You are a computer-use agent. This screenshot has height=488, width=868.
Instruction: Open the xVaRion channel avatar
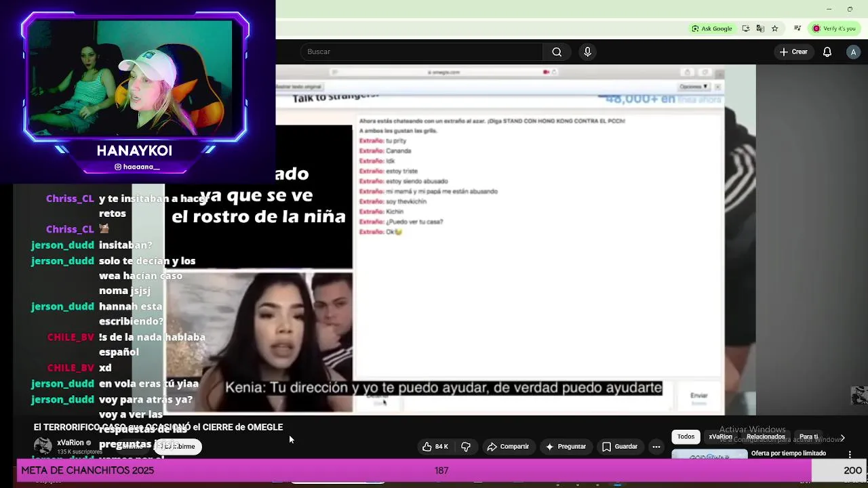pos(43,445)
